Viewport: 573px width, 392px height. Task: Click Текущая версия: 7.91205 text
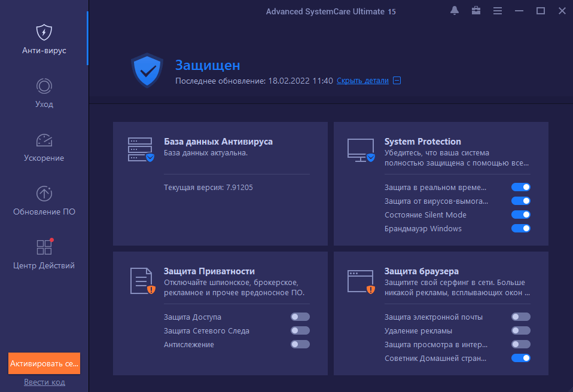[208, 188]
